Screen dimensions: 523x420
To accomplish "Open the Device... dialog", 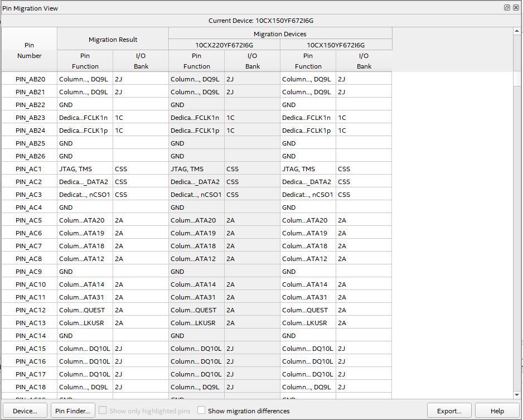I will pyautogui.click(x=25, y=411).
